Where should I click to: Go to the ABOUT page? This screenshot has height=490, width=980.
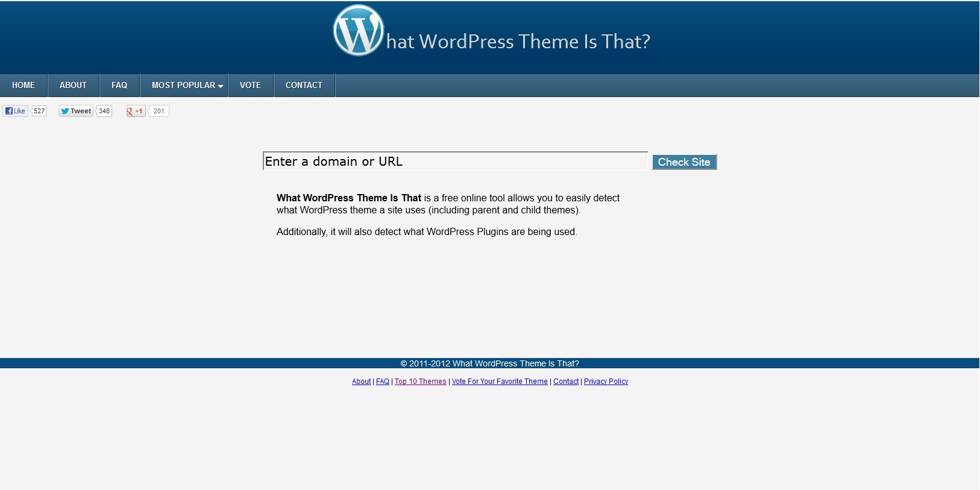[x=73, y=85]
